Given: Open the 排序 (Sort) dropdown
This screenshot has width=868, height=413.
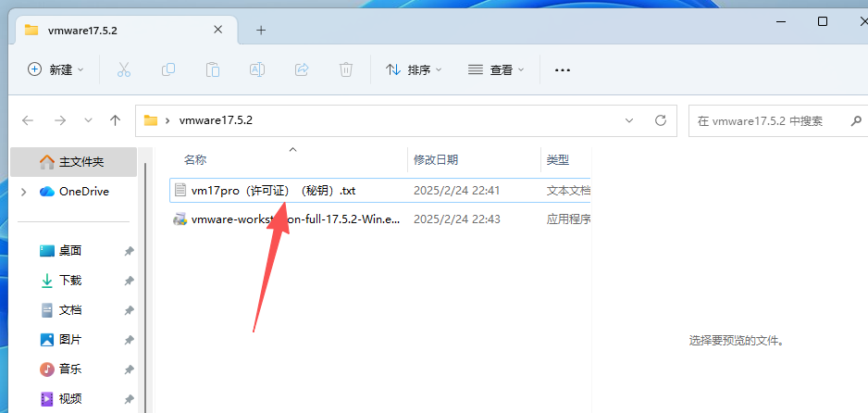Looking at the screenshot, I should (x=414, y=69).
